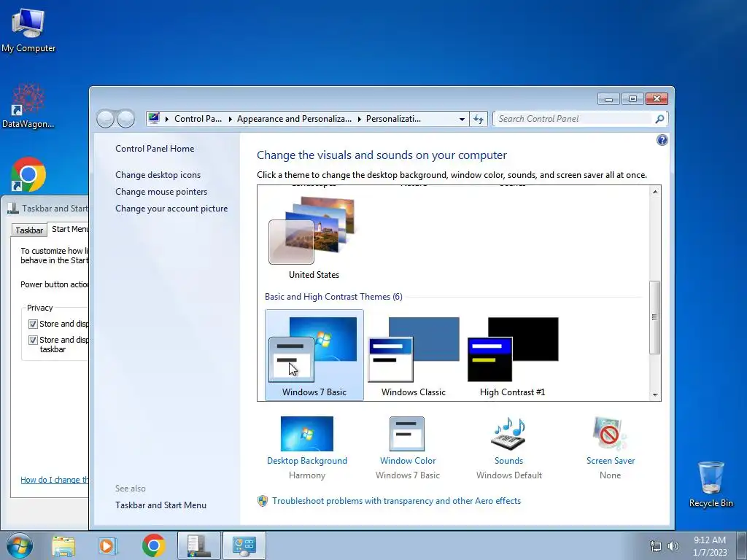Go to Control Panel Home
This screenshot has height=560, width=747.
point(155,149)
